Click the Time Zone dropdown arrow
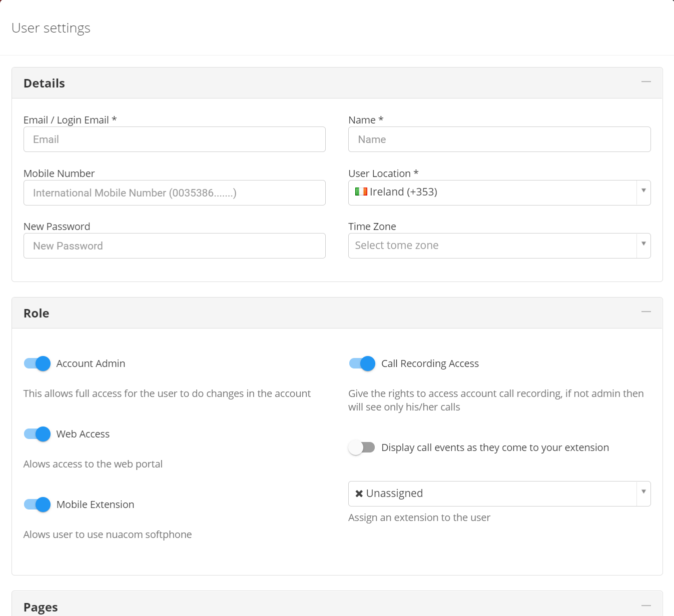Screen dimensions: 674x616 pos(643,243)
